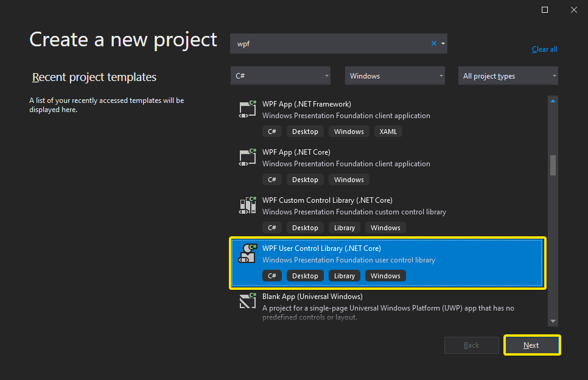Open the All project types dropdown
Screen dimensions: 588x380
(508, 76)
